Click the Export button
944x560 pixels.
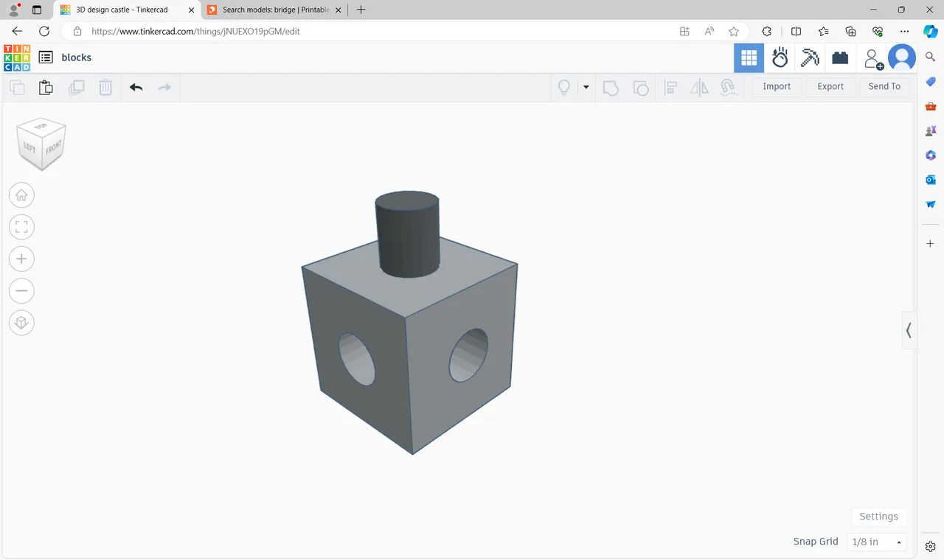(830, 86)
